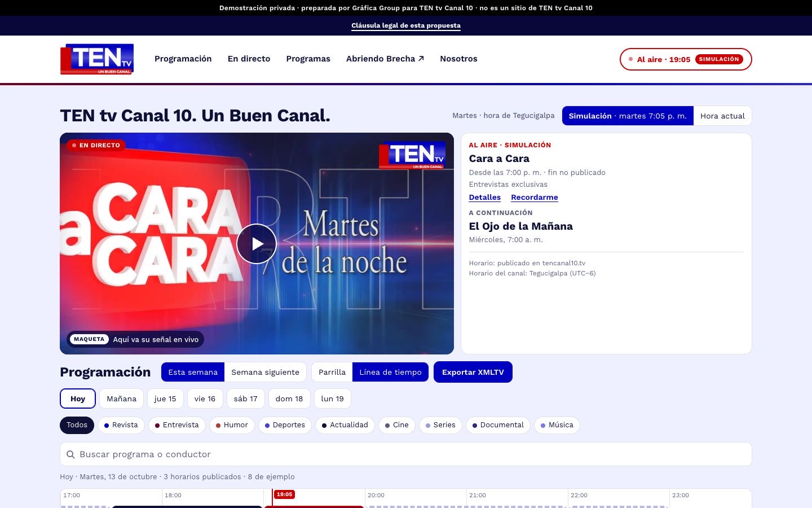Viewport: 812px width, 508px height.
Task: Filter programs by Cine
Action: pos(397,425)
